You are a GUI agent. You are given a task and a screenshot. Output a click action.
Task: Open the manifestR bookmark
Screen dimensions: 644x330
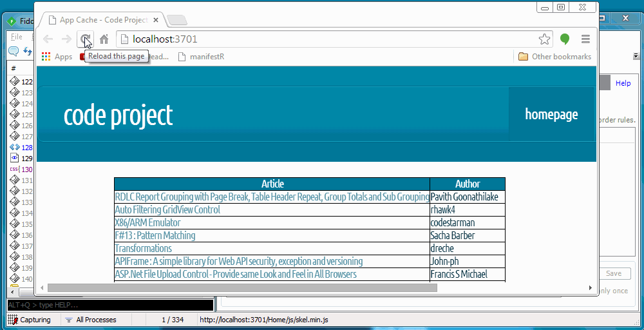201,57
